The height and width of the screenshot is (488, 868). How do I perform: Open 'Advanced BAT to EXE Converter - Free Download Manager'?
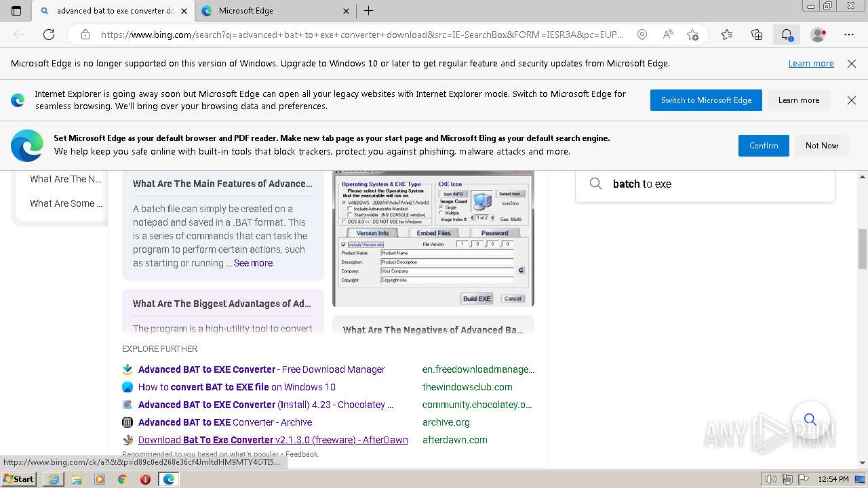(x=262, y=369)
